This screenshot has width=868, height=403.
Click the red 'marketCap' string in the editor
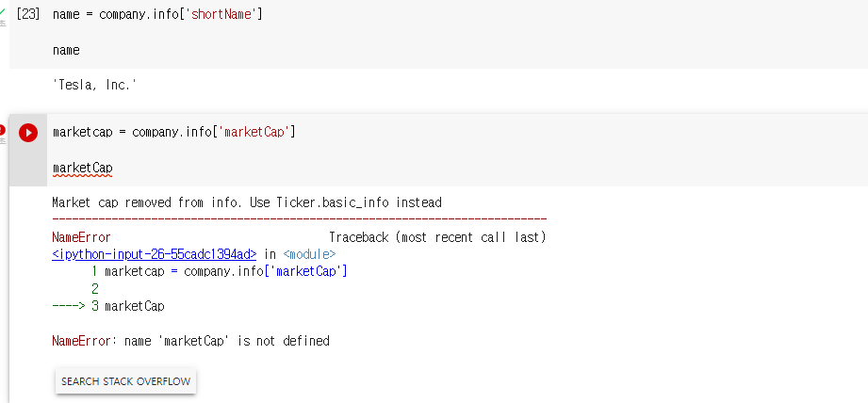(254, 133)
